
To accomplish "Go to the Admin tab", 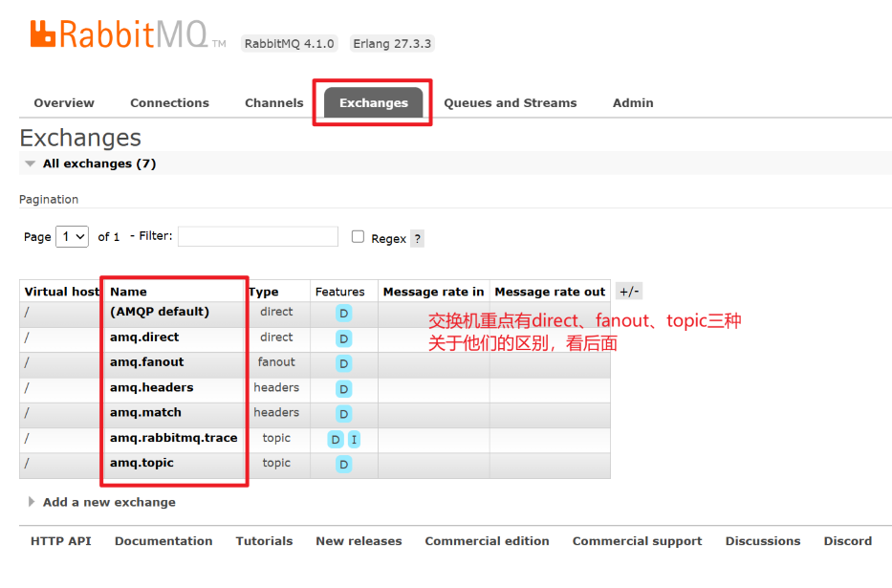I will pos(633,103).
